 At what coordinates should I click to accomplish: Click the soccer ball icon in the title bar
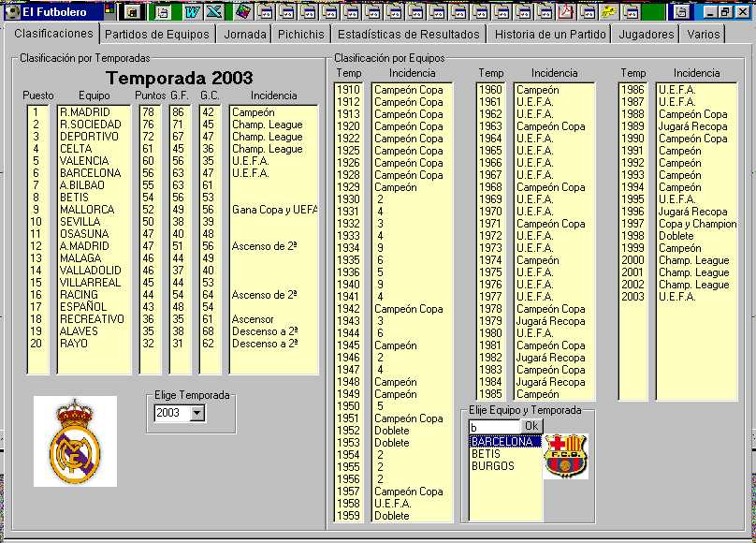tap(11, 11)
